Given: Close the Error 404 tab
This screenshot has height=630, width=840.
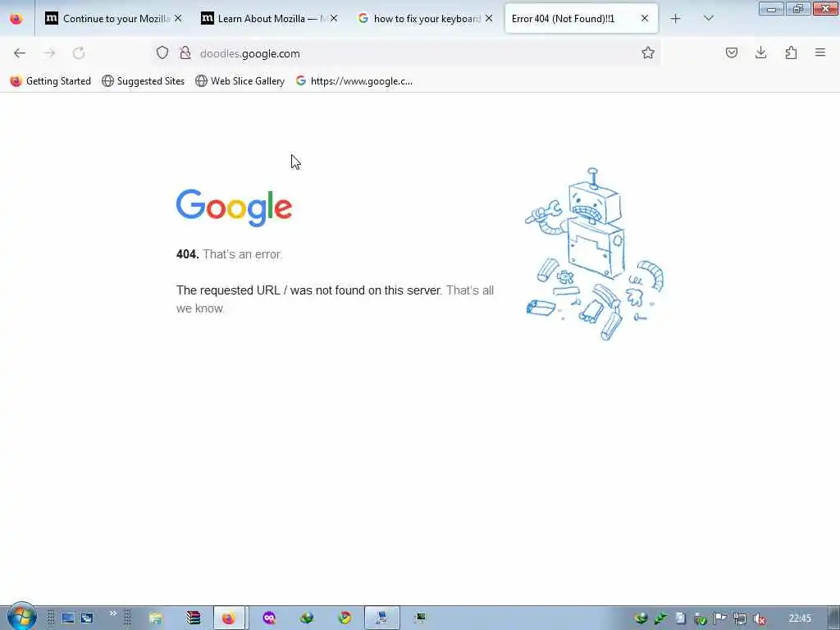Looking at the screenshot, I should tap(645, 19).
